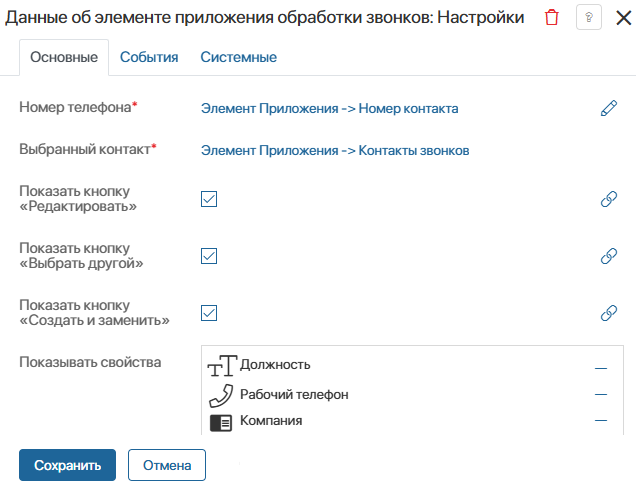Image resolution: width=636 pixels, height=488 pixels.
Task: Click link icon for «Выбрать другой» button setting
Action: tap(609, 256)
